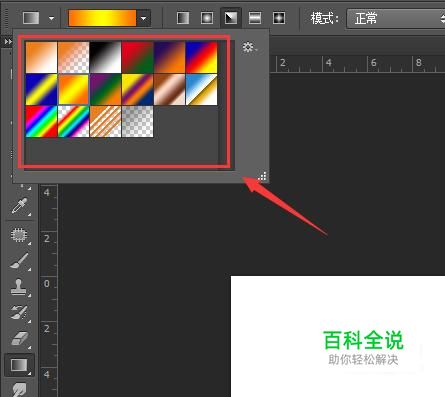Viewport: 445px width, 397px height.
Task: Pick Violet Green Orange gradient swatch
Action: click(105, 89)
